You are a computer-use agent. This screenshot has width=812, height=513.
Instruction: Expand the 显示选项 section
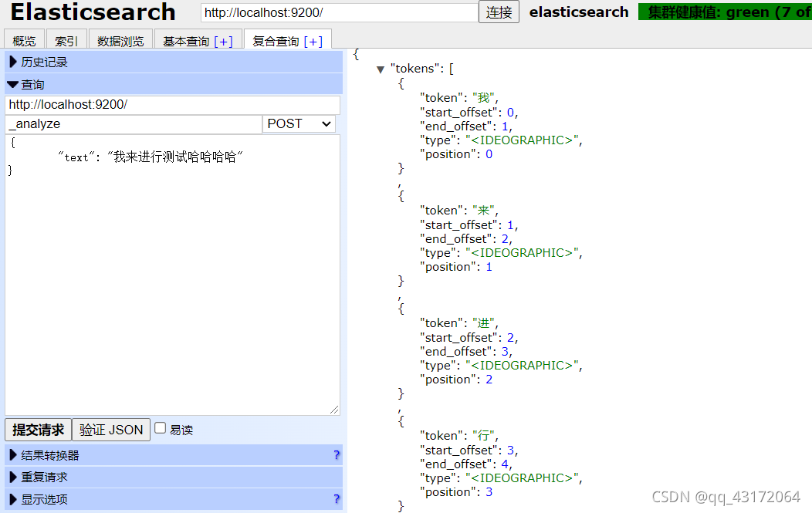174,500
